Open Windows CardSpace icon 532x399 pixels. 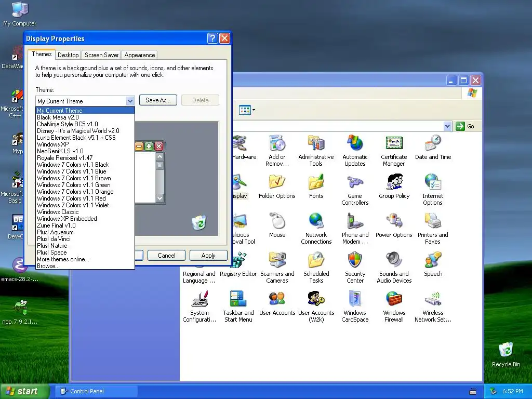355,307
